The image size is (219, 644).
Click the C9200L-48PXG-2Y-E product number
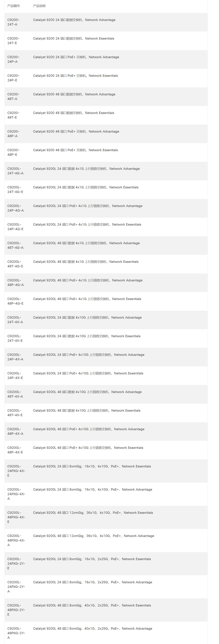coord(16,610)
